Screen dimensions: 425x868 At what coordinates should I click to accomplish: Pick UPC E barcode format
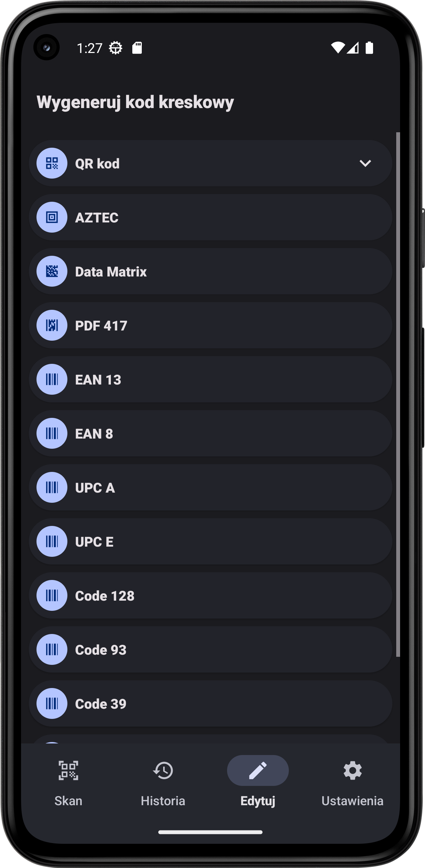(x=211, y=541)
